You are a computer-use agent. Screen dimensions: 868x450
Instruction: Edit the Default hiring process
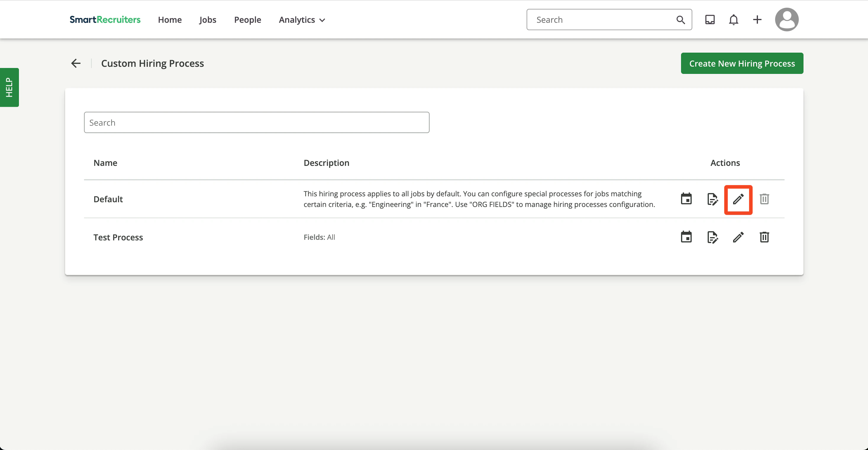tap(738, 199)
